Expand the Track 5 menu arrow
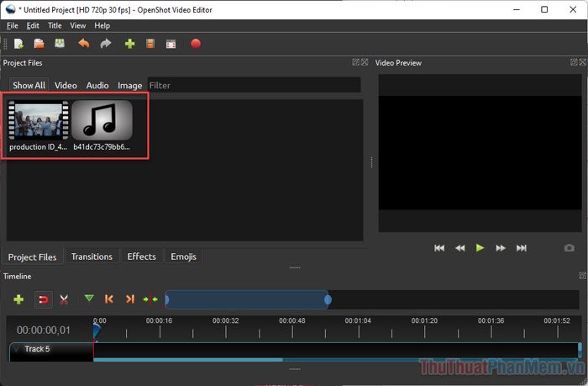This screenshot has height=386, width=588. coord(16,349)
